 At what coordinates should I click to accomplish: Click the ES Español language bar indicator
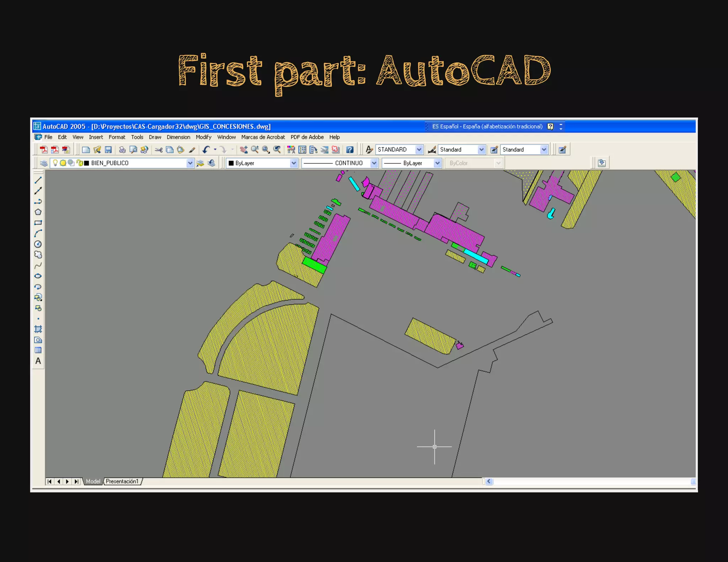click(487, 126)
